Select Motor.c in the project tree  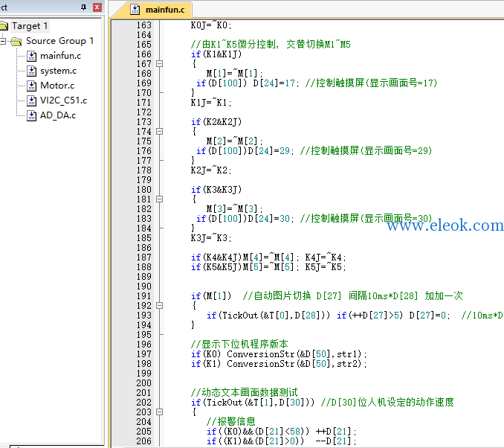pyautogui.click(x=57, y=86)
